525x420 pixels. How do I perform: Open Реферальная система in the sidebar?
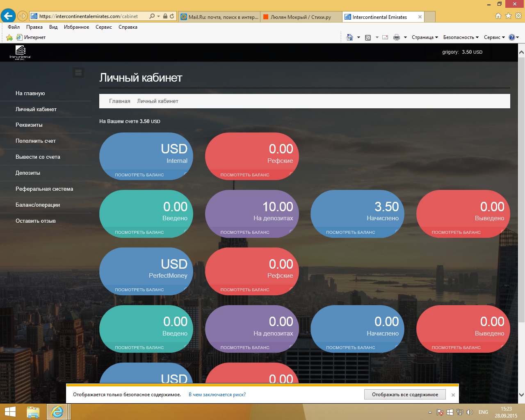tap(44, 189)
